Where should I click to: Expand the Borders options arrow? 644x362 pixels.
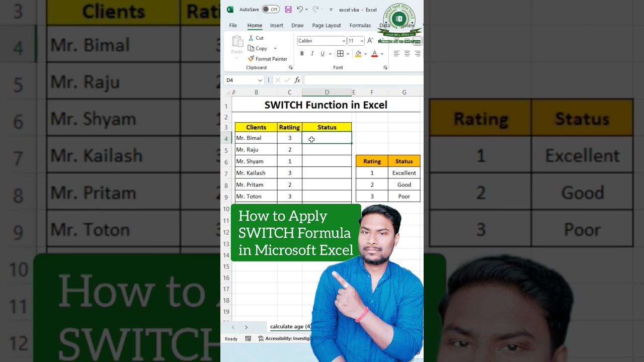click(x=348, y=54)
